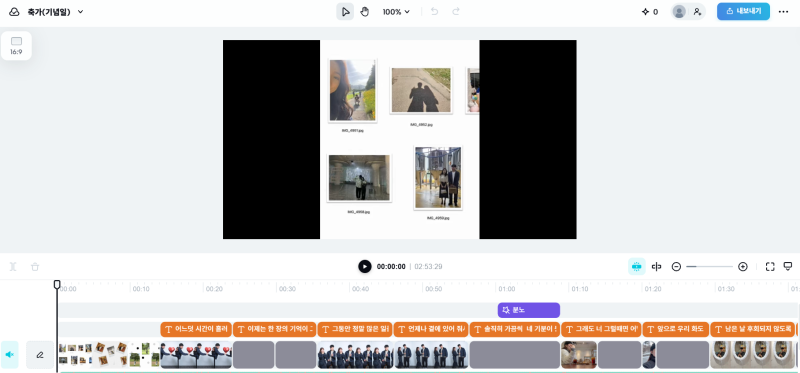Select the first photo-collage clip at timeline start
The height and width of the screenshot is (373, 800).
tap(109, 355)
